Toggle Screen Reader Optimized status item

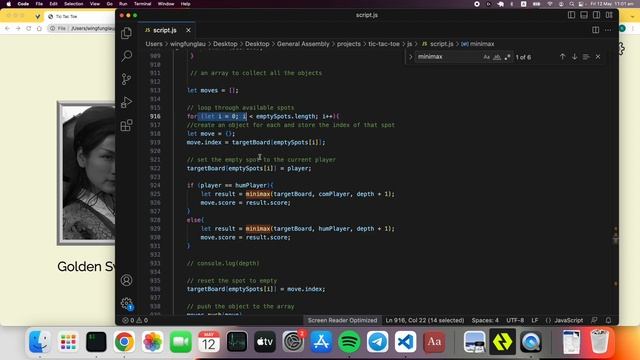(x=342, y=320)
